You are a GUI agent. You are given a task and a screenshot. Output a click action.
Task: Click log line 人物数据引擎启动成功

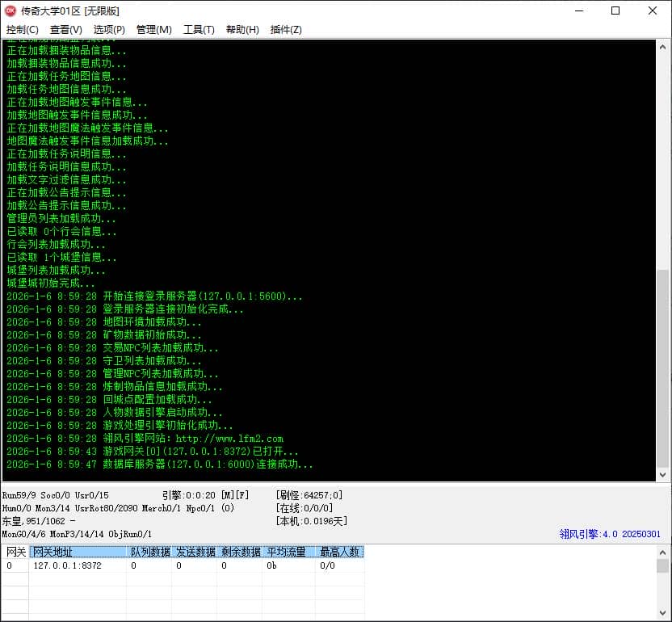[x=115, y=413]
